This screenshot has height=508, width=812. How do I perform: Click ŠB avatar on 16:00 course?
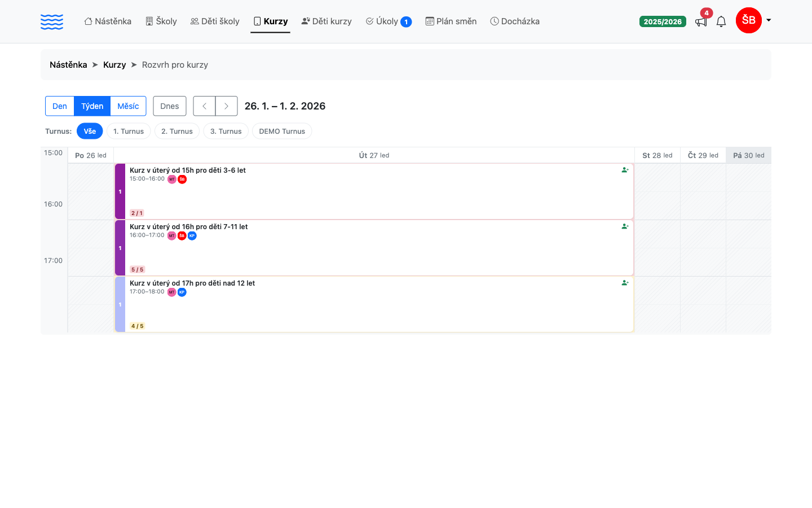tap(182, 236)
